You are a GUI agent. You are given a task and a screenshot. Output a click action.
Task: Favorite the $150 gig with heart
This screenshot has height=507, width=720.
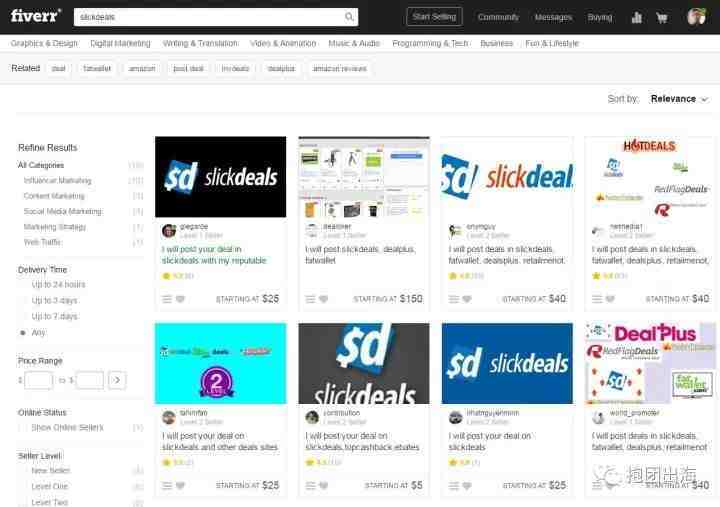324,299
